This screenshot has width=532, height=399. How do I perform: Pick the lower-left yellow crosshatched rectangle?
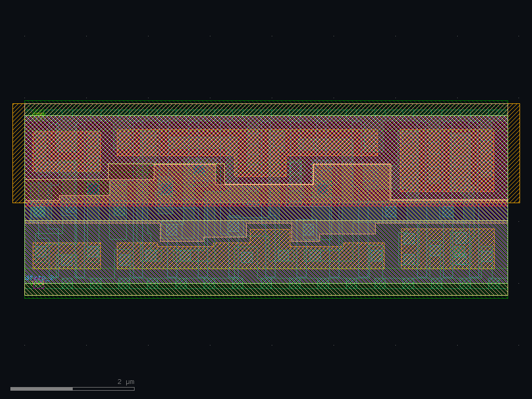(67, 256)
